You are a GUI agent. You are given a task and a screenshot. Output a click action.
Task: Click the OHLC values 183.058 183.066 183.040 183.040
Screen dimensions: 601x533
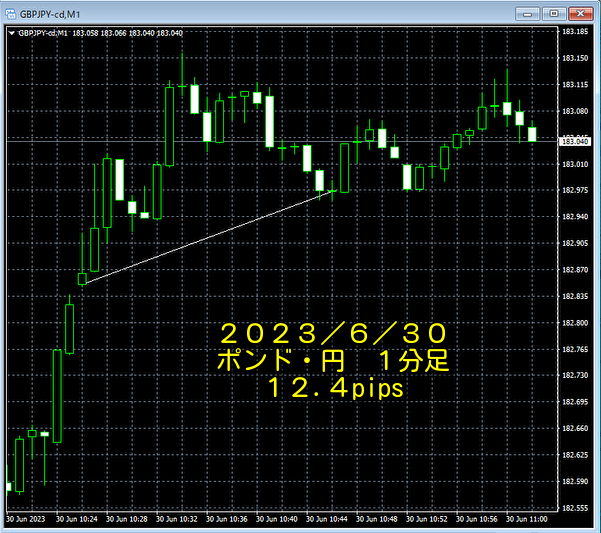tap(128, 33)
